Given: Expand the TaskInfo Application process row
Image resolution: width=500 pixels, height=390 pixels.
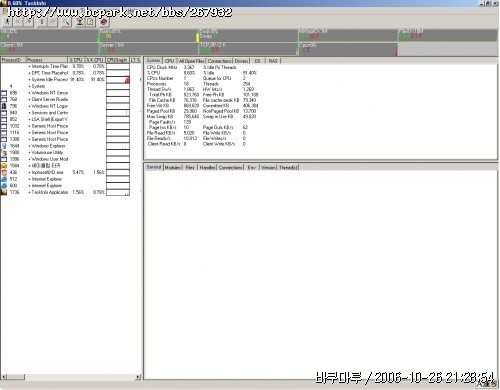Looking at the screenshot, I should [30, 192].
